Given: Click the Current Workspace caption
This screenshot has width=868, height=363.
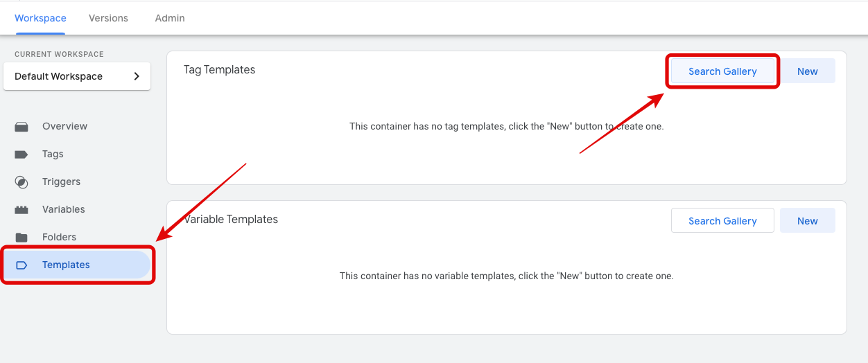Looking at the screenshot, I should [59, 54].
